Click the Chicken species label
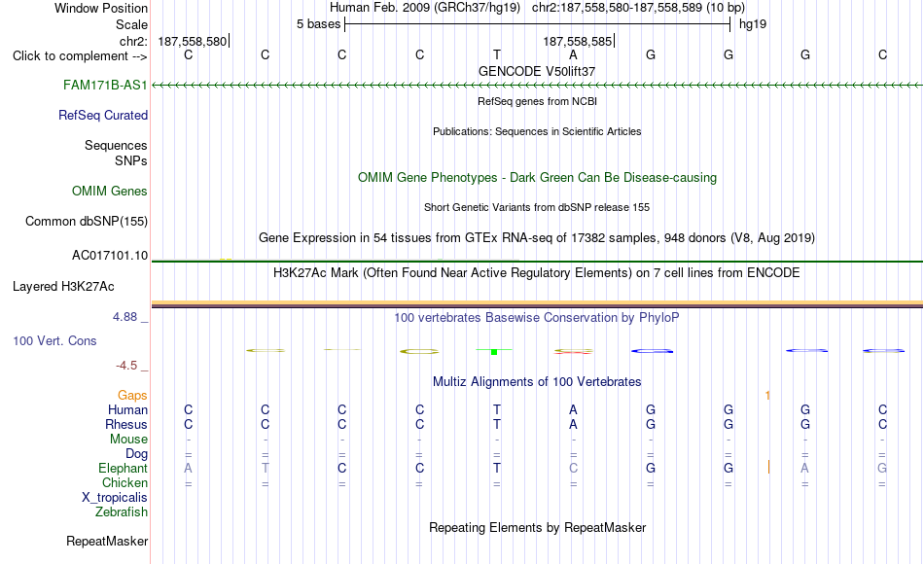 click(x=124, y=482)
